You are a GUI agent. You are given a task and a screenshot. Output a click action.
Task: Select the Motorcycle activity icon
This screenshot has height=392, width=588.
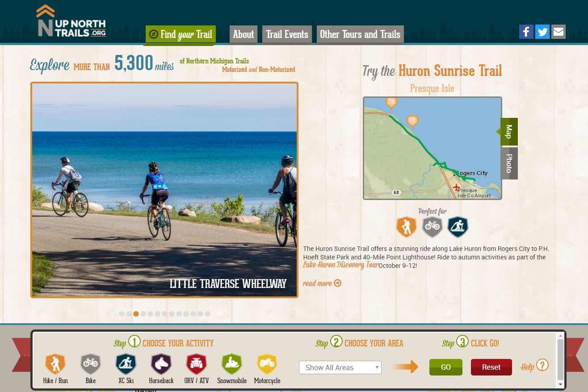coord(267,364)
